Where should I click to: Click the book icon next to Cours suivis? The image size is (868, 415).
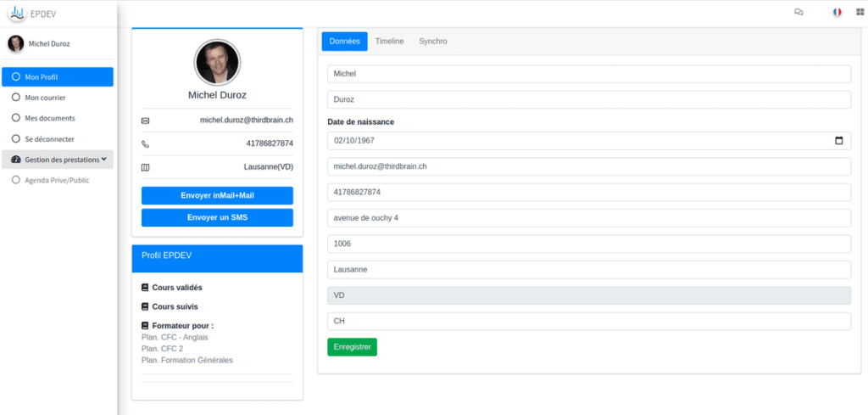click(145, 306)
